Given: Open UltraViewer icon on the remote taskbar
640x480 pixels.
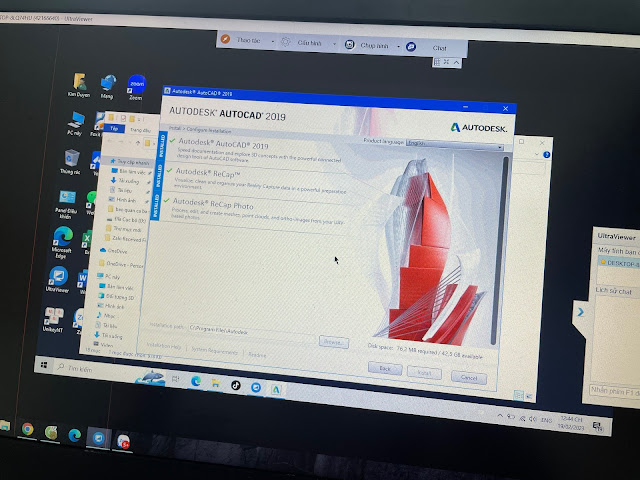Looking at the screenshot, I should (256, 387).
